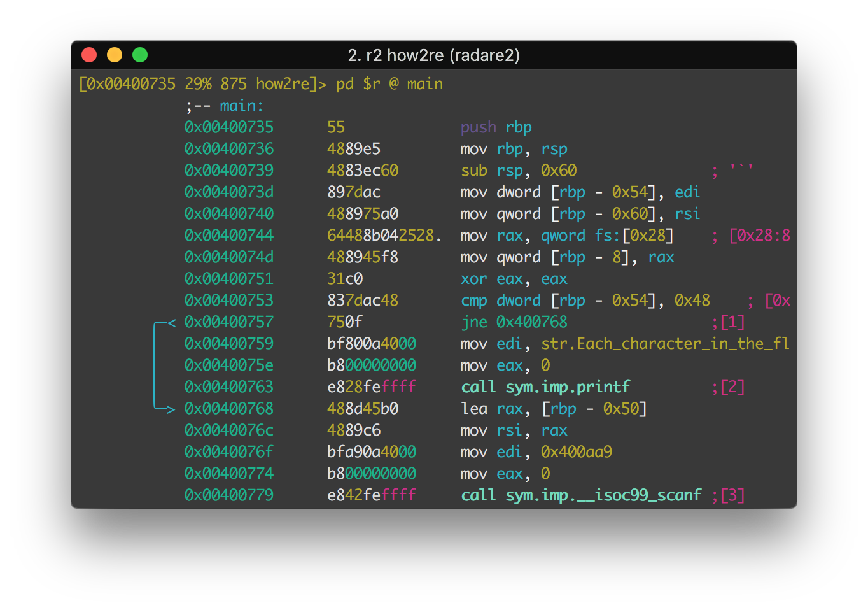Click the [0x28:8 comment
Screen dimensions: 868x610
tap(760, 236)
